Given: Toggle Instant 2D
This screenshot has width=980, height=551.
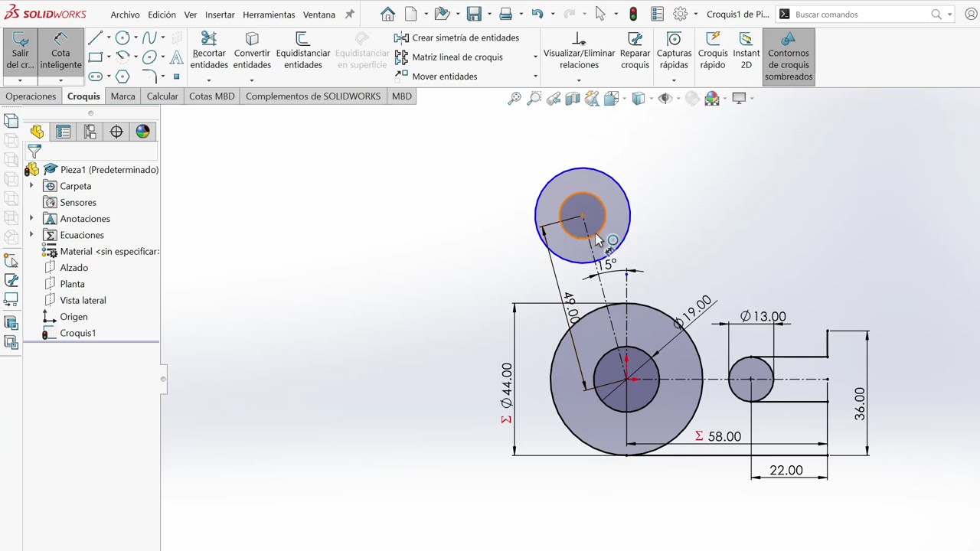Looking at the screenshot, I should click(746, 51).
